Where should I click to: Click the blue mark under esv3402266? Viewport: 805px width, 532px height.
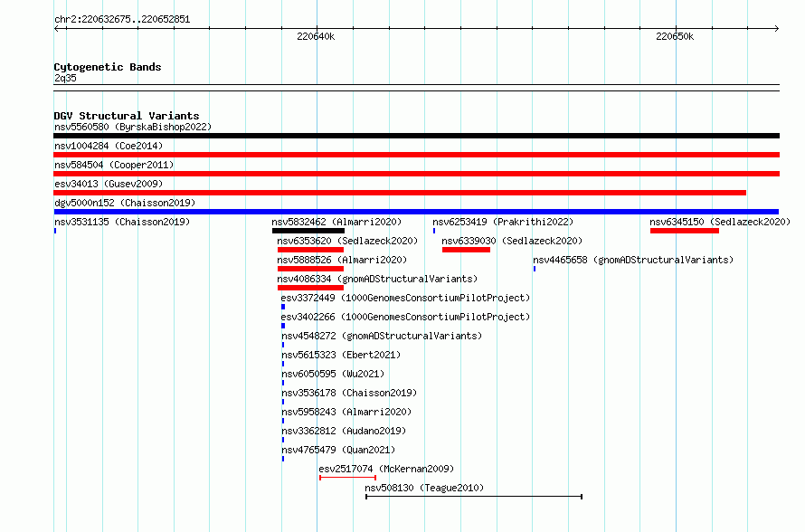[x=283, y=326]
